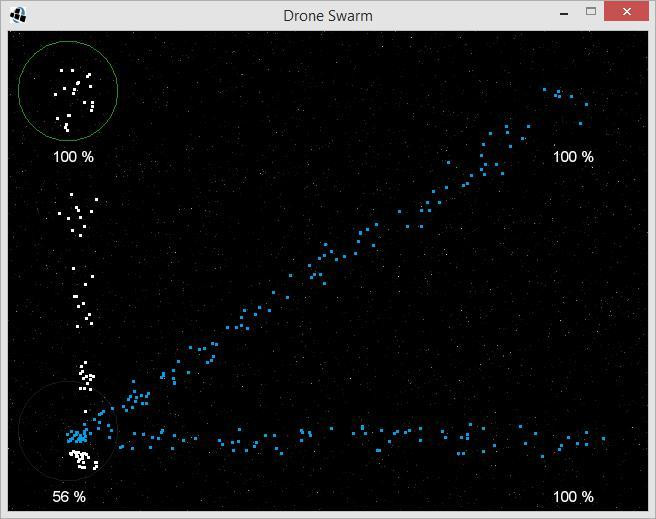Click the 100 % label in the upper right corner
This screenshot has width=656, height=519.
[573, 157]
